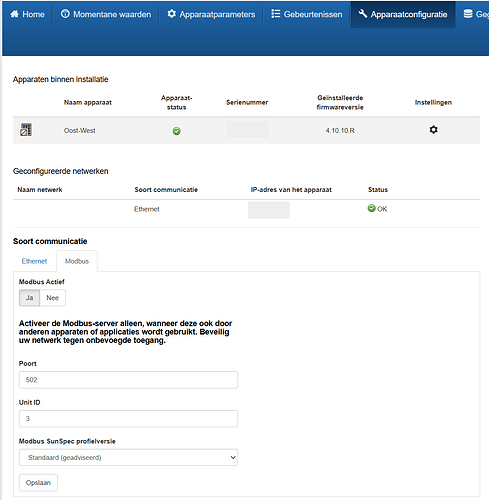Click the Apparaatconfiguratie wrench icon
Viewport: 489px width, 500px height.
pyautogui.click(x=363, y=14)
